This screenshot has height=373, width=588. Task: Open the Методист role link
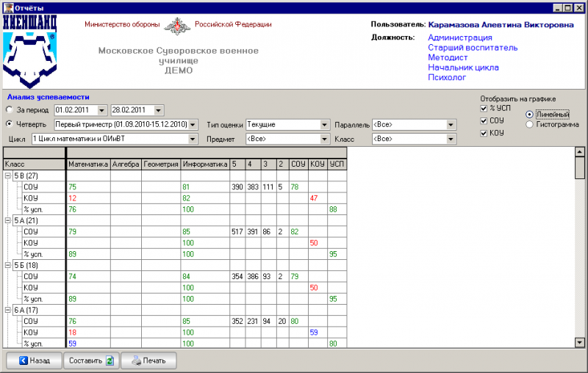448,57
